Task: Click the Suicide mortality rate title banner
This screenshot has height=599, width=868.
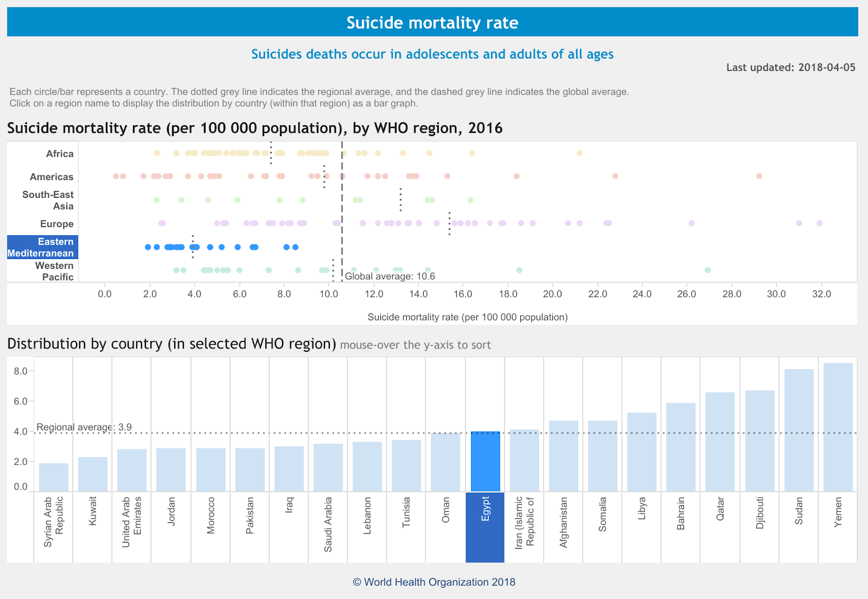Action: [x=432, y=22]
